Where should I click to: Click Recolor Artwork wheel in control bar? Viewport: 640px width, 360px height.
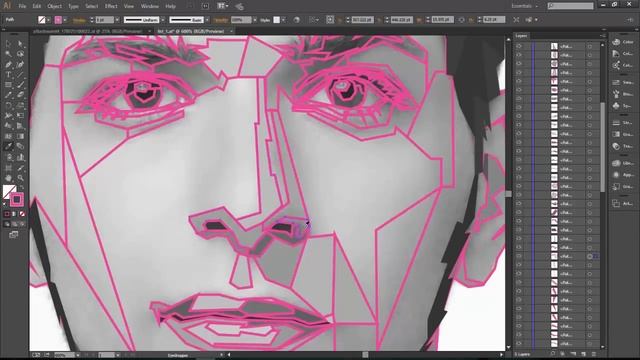click(x=297, y=20)
